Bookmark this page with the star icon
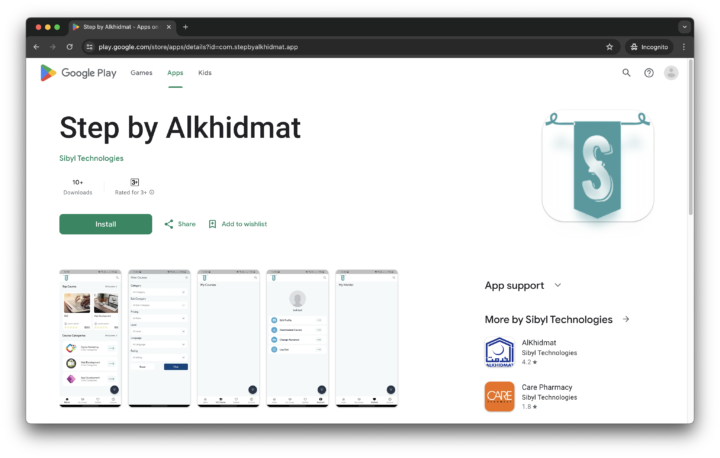Screen dimensions: 720x458 (x=609, y=47)
